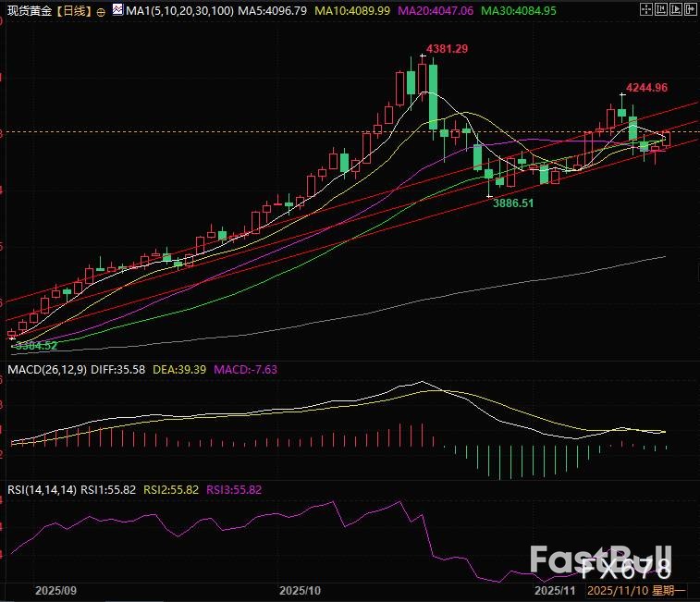700x602 pixels.
Task: Select the MA20:4047.06 magenta label
Action: 435,11
